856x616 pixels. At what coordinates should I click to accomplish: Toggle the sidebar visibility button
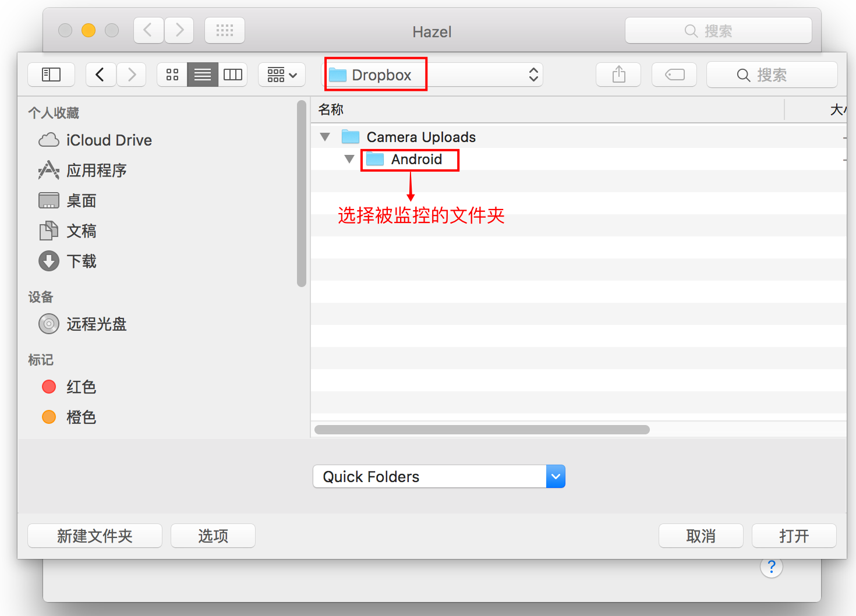51,75
